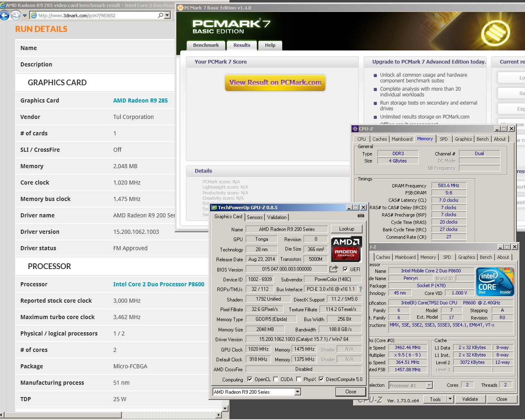The image size is (525, 420).
Task: Click the Specification Intel Core2 Duo P8600 field
Action: click(x=451, y=303)
